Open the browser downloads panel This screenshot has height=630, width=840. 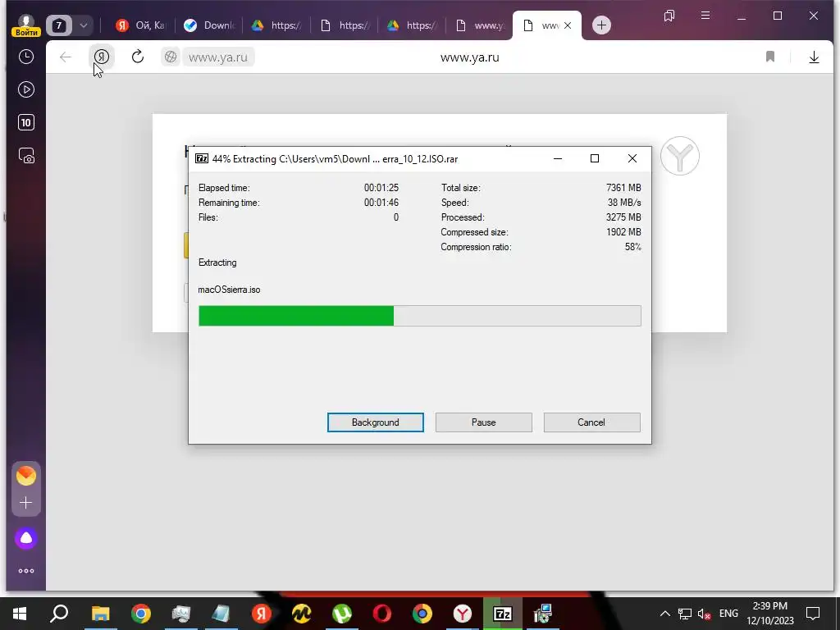click(x=814, y=57)
